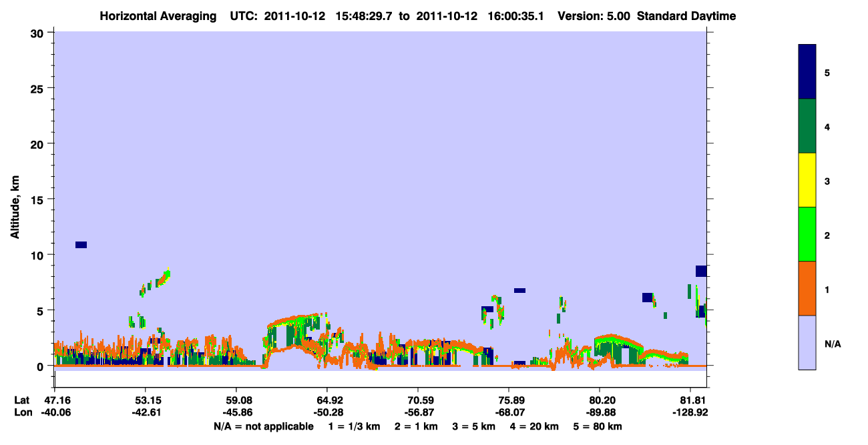Click the '2 = 1 km' legend text
Viewport: 868px width, 445px height.
[415, 426]
